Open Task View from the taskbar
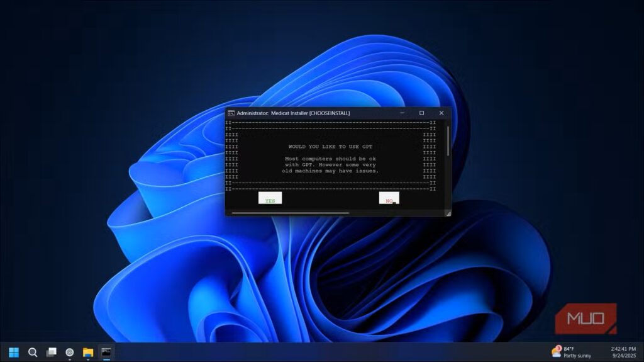The width and height of the screenshot is (644, 362). [x=51, y=352]
